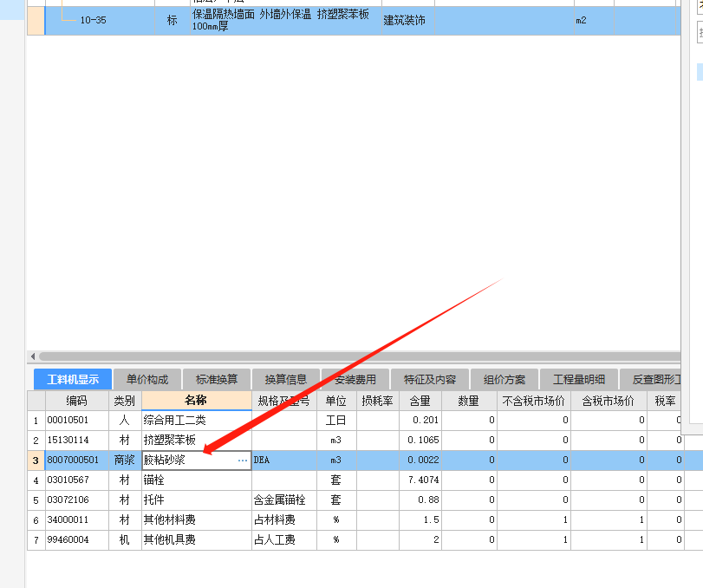Go to the 安装费用 tab

355,380
